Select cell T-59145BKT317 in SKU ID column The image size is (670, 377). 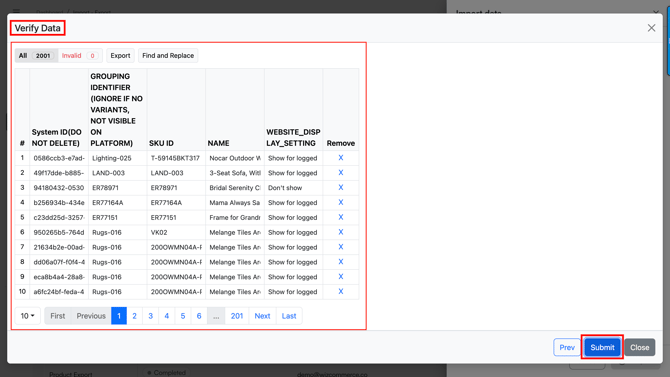[176, 158]
